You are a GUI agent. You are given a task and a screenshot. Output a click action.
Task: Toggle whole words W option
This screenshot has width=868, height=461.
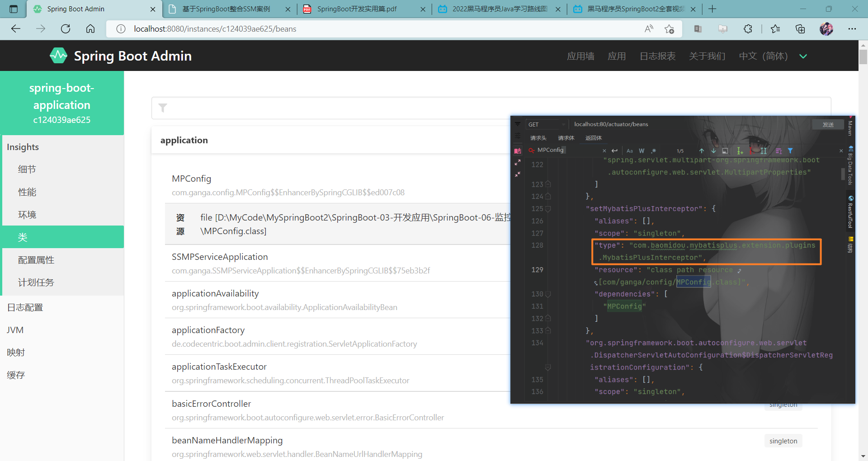click(x=642, y=151)
